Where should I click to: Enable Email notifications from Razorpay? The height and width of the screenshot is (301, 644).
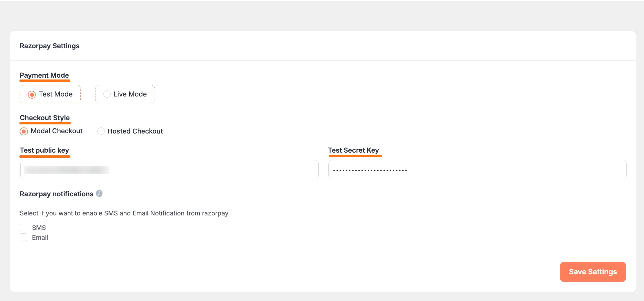click(x=23, y=237)
